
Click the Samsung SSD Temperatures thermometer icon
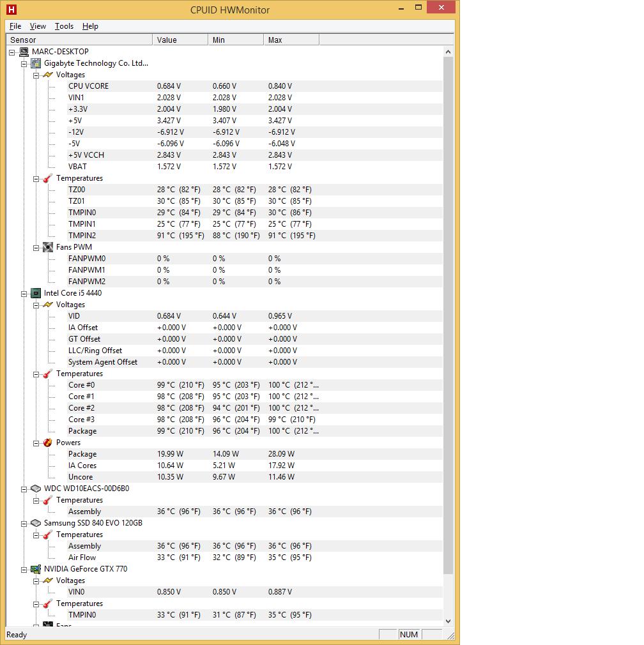click(48, 535)
